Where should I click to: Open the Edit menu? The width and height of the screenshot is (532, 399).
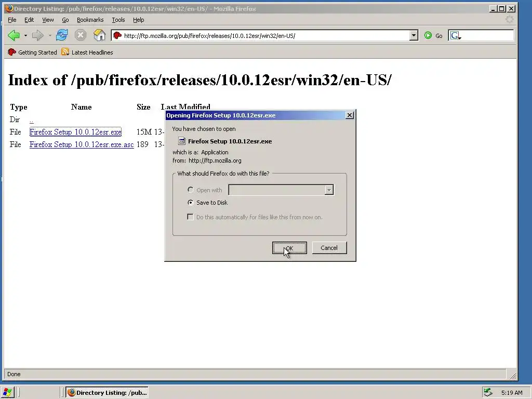coord(29,20)
